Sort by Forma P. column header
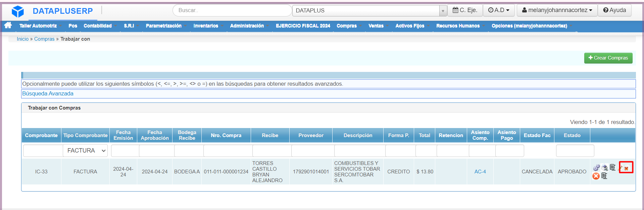Viewport: 644px width, 210px height. tap(399, 135)
